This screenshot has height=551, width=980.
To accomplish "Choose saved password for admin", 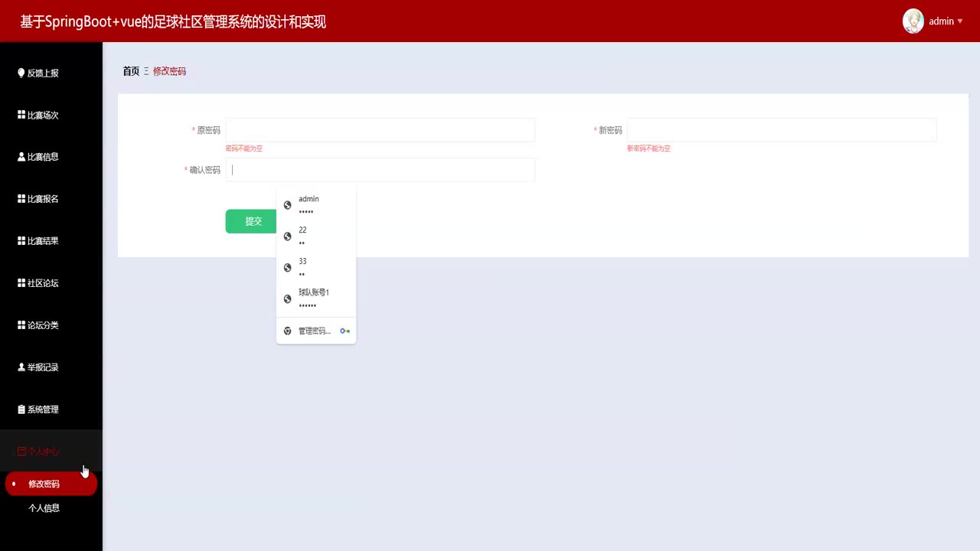I will (x=316, y=205).
